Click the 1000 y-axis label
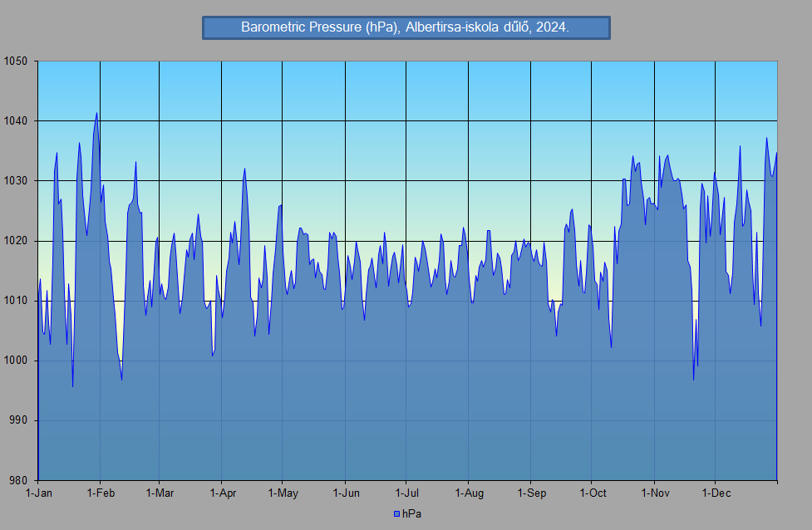 click(15, 361)
